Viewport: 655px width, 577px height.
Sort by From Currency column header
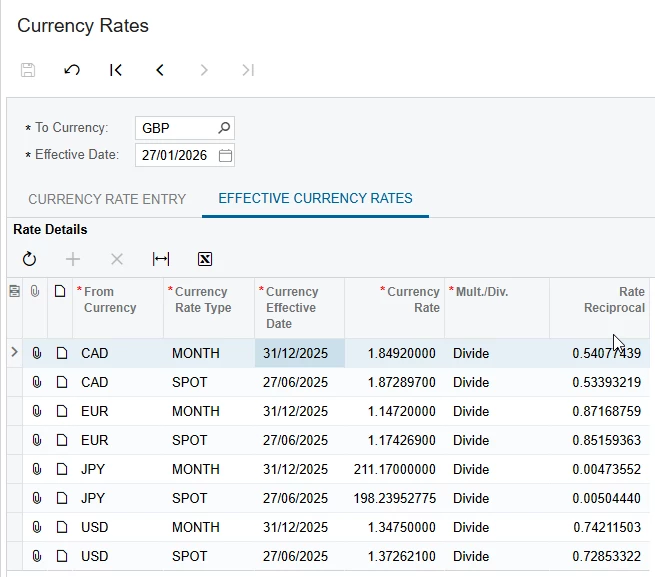(118, 308)
